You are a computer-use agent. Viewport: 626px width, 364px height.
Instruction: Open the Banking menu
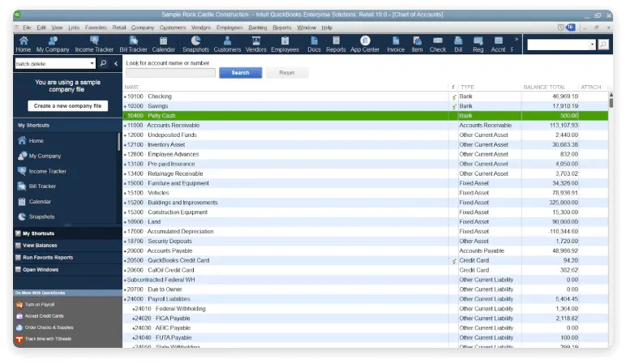(258, 28)
